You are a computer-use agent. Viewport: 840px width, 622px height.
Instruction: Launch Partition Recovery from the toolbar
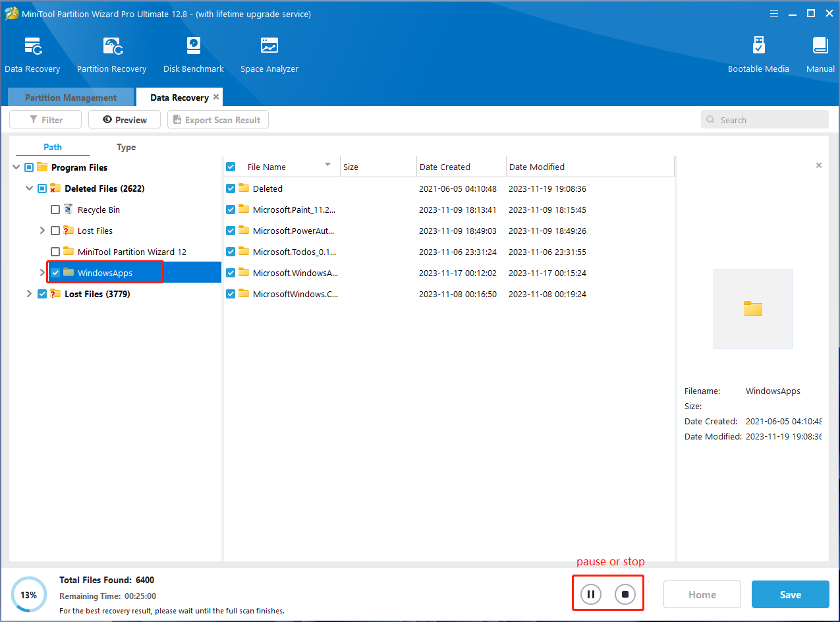tap(111, 53)
